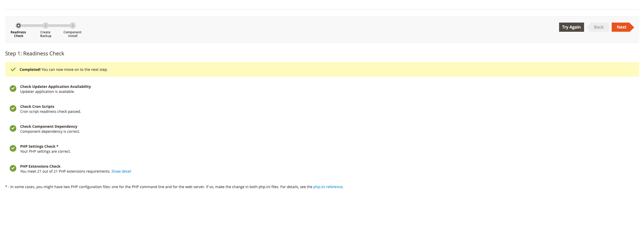Viewport: 644px width, 233px height.
Task: Click the Step 1: Readiness Check heading
Action: [x=35, y=54]
